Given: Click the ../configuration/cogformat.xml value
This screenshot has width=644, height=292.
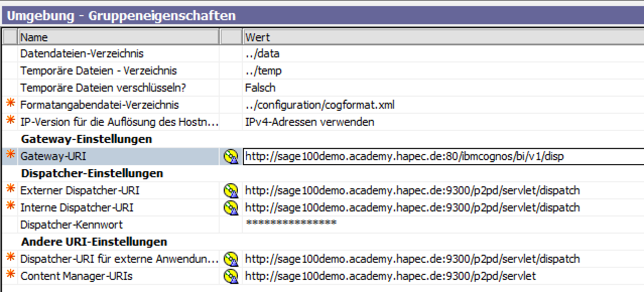Looking at the screenshot, I should [319, 105].
